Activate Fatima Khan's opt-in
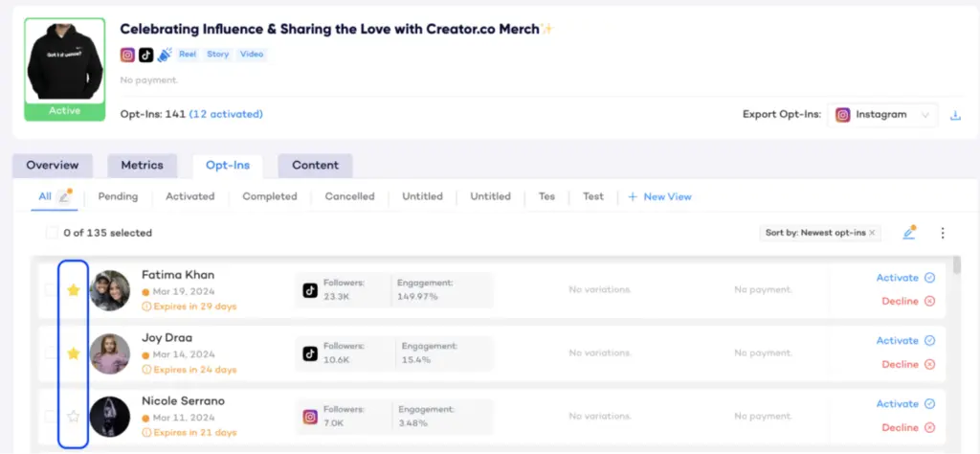This screenshot has width=980, height=454. click(904, 278)
